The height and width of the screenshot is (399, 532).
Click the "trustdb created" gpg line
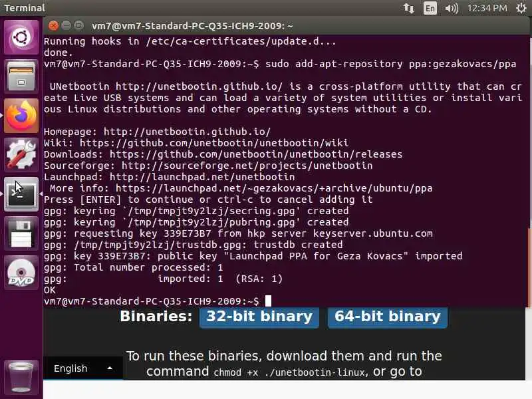[x=193, y=245]
